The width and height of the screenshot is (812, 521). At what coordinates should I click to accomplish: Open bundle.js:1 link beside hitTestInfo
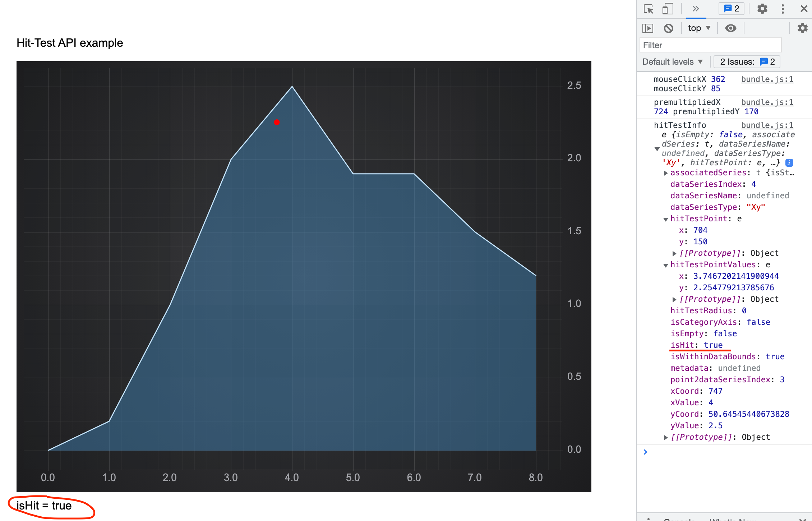click(x=767, y=125)
